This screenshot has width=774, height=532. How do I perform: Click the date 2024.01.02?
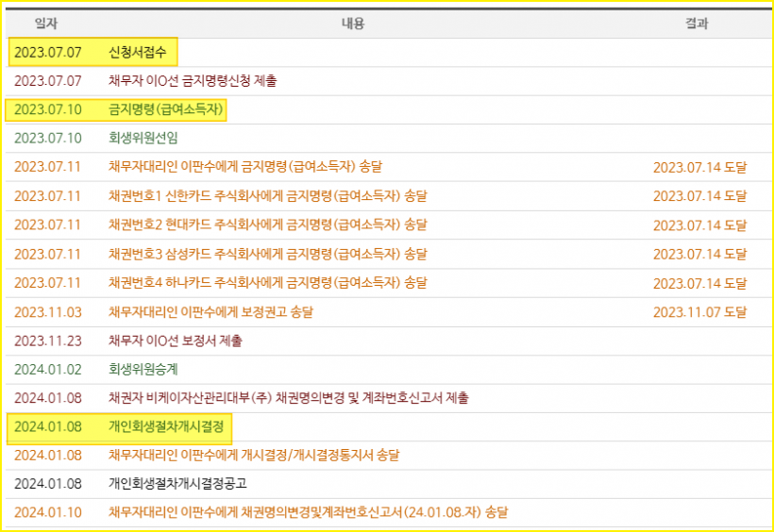(48, 369)
